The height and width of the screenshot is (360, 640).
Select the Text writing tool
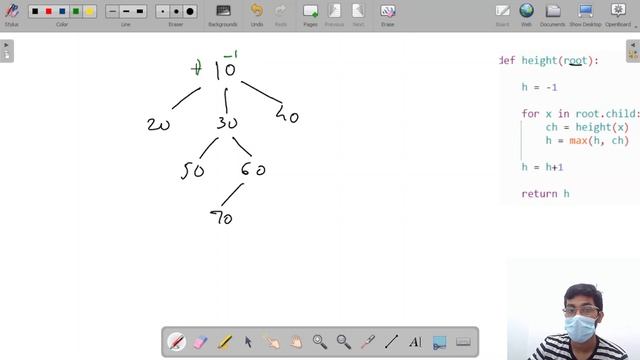415,342
